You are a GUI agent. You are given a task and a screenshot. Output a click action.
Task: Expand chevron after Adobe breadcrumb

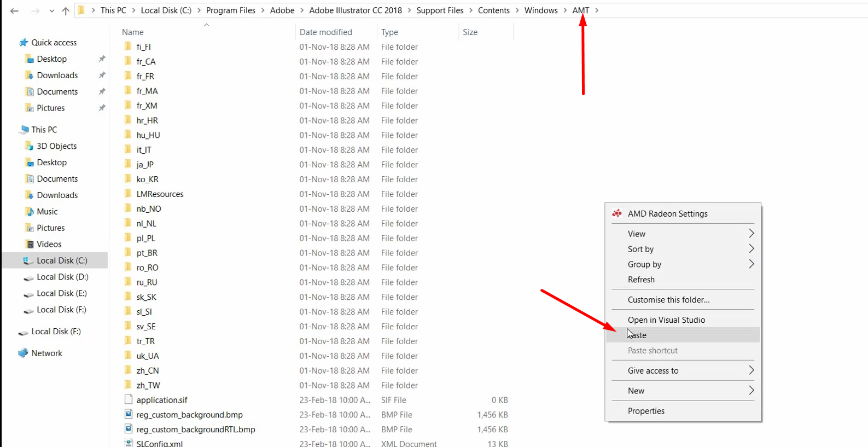[x=302, y=10]
